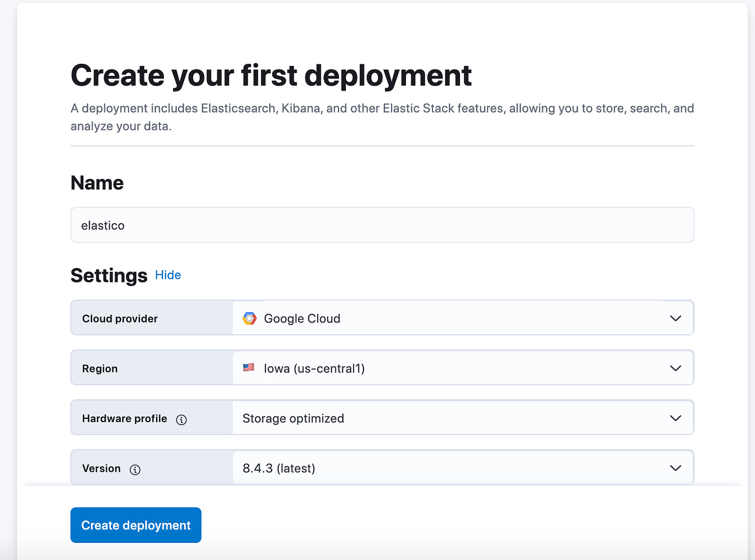Click the Settings heading
The height and width of the screenshot is (560, 755).
click(x=109, y=275)
